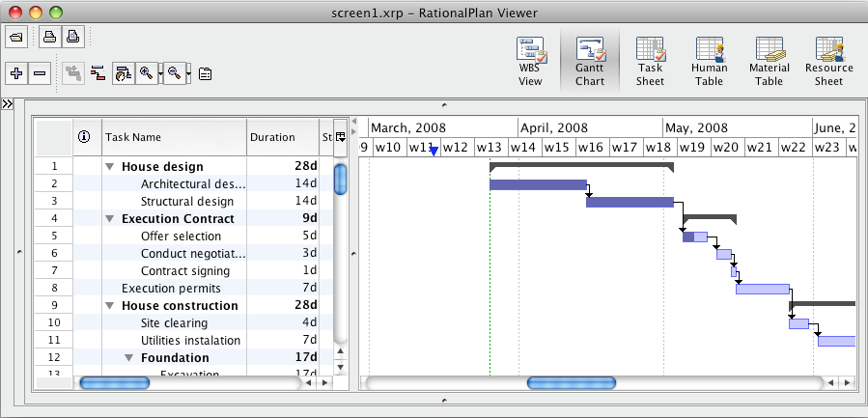Click the Site clearing Gantt bar
868x418 pixels.
coord(798,324)
